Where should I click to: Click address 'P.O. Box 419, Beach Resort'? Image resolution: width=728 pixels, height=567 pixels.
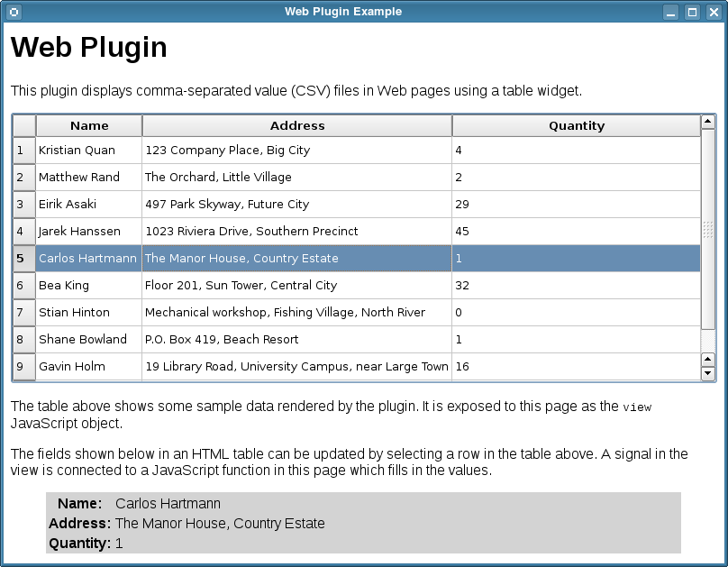click(x=297, y=339)
